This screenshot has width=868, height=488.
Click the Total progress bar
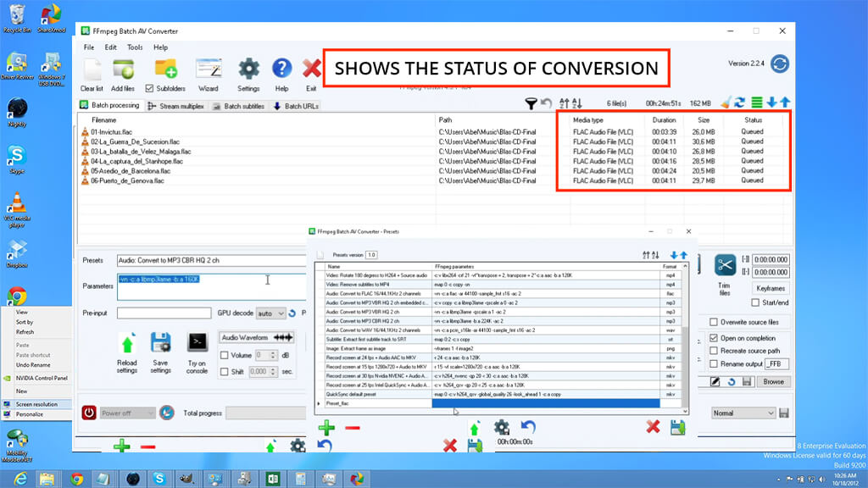coord(266,413)
